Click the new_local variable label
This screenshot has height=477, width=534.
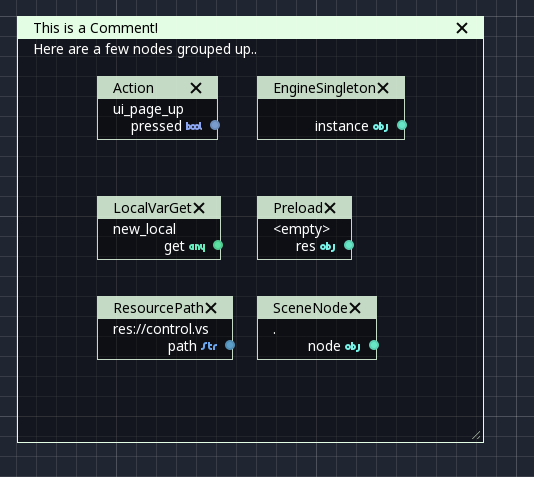coord(144,229)
